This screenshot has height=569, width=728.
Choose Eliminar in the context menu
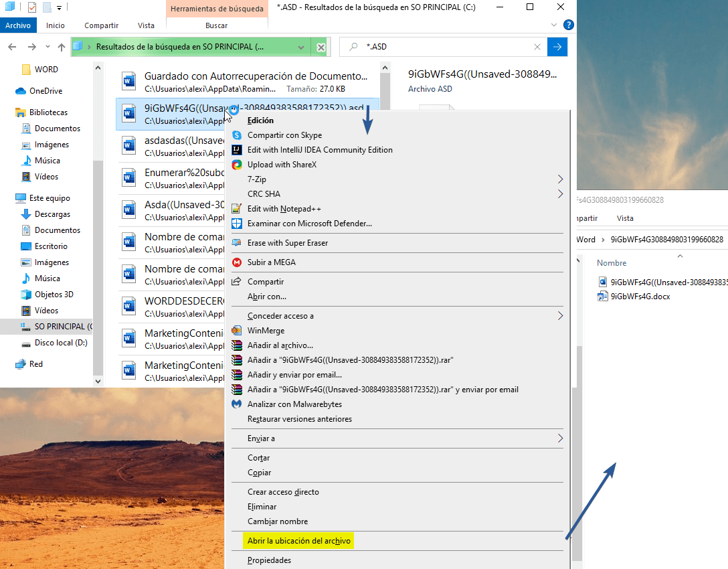[x=262, y=507]
